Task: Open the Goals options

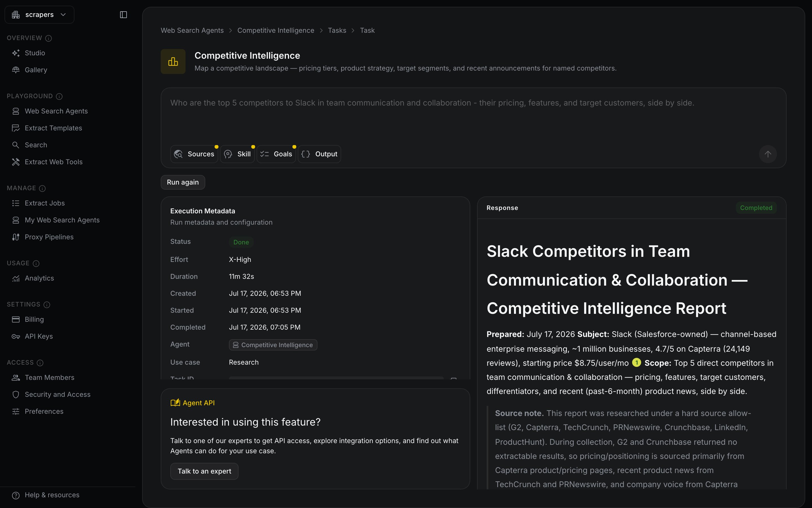Action: pyautogui.click(x=276, y=154)
